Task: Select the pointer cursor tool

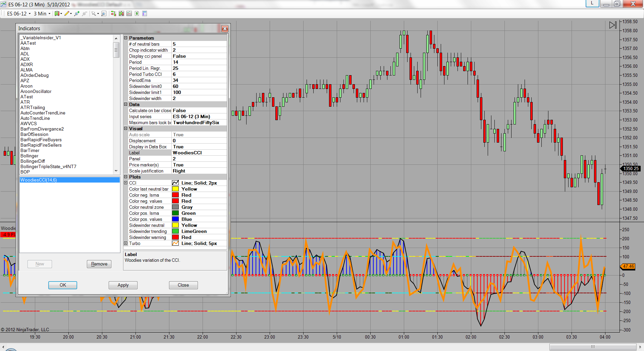Action: tap(94, 13)
